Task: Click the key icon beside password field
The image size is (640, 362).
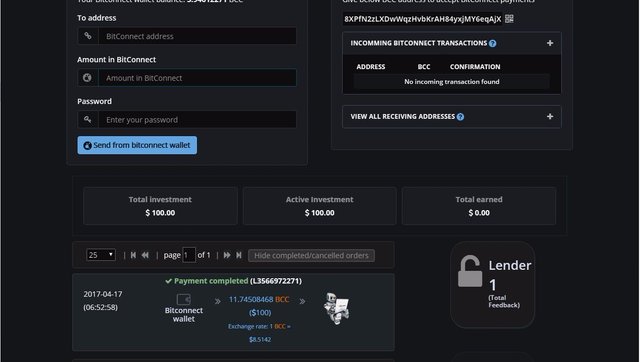Action: pyautogui.click(x=87, y=120)
